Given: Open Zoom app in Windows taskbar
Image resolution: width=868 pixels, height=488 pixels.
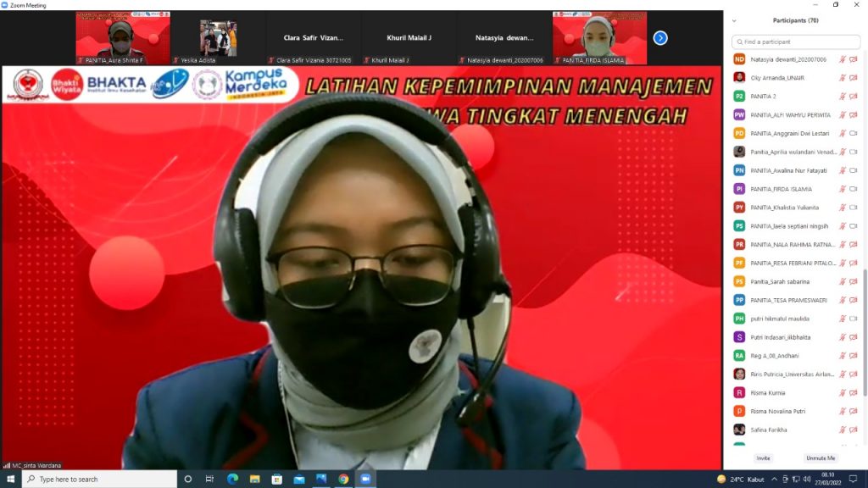Looking at the screenshot, I should pos(365,480).
